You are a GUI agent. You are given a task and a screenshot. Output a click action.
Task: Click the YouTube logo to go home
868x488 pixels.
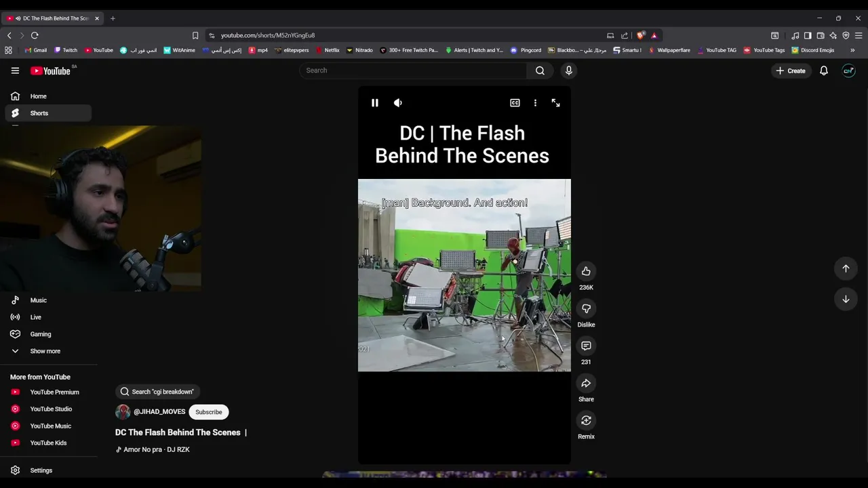coord(50,70)
